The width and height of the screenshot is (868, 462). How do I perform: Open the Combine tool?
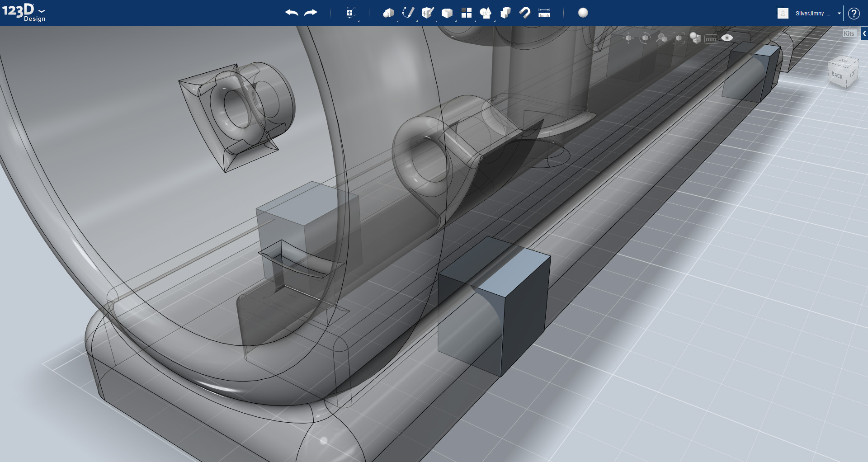click(x=505, y=13)
